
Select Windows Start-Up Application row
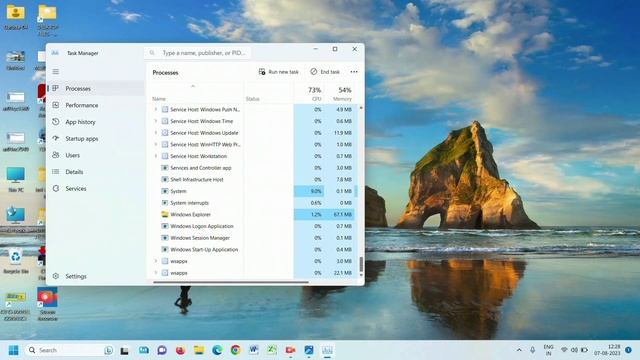tap(253, 249)
